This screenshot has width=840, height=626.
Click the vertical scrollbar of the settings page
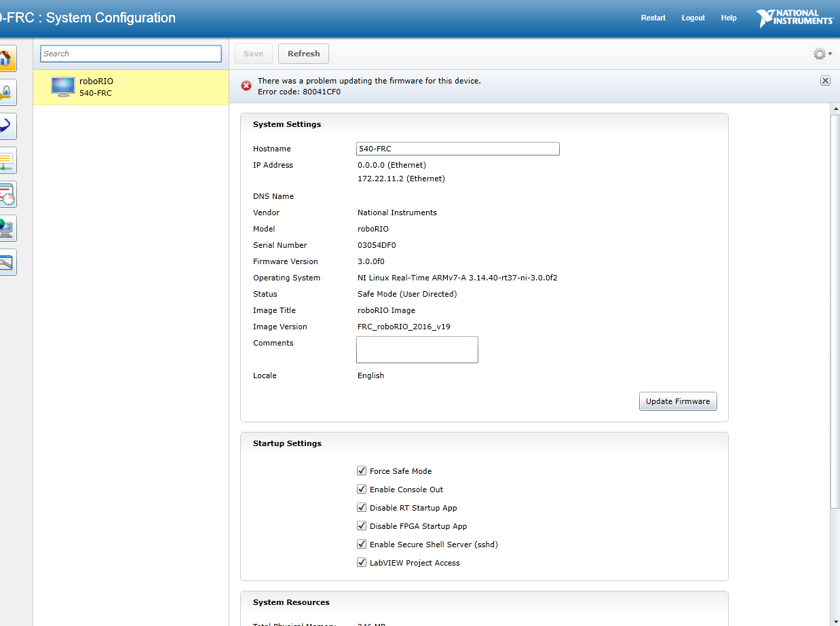[x=835, y=312]
